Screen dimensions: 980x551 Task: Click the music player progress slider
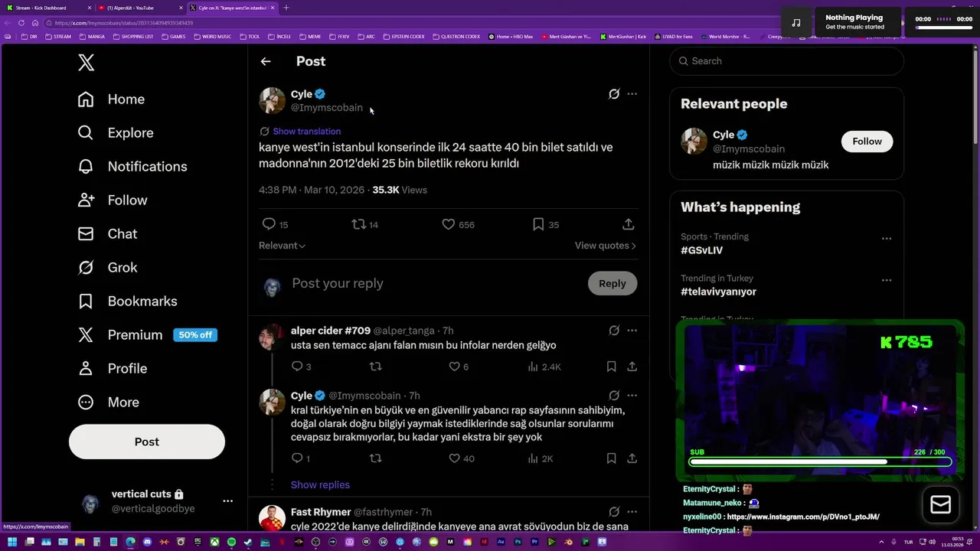point(943,28)
